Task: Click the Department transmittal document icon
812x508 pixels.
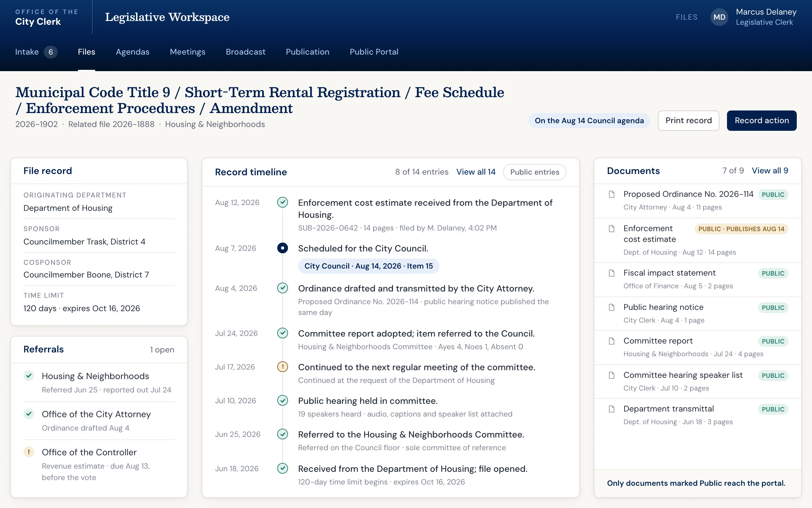Action: (612, 409)
